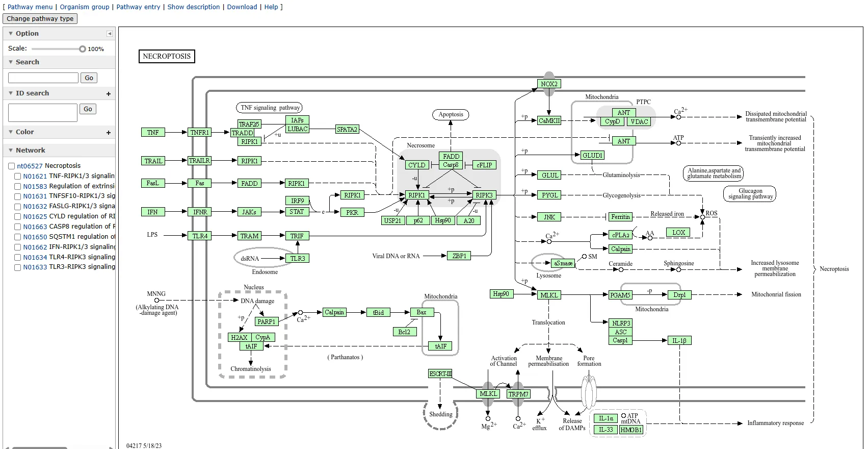The height and width of the screenshot is (449, 868).
Task: Check the nt06527 Necroptosis network checkbox
Action: coord(12,166)
